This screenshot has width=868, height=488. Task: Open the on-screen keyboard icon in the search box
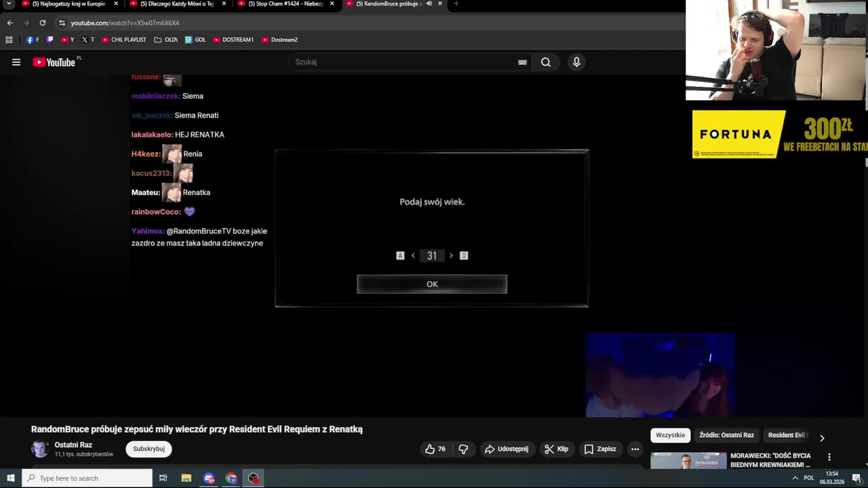pyautogui.click(x=522, y=62)
